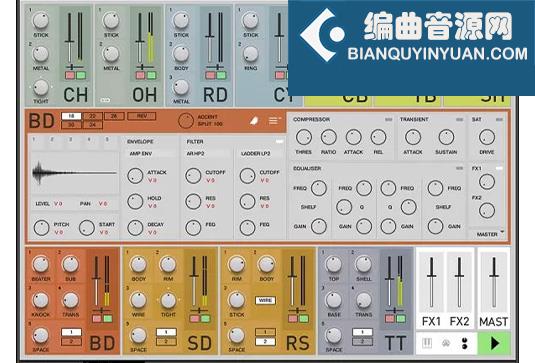Viewport: 535px width, 363px height.
Task: Click the saturation DRIVE knob
Action: [487, 137]
